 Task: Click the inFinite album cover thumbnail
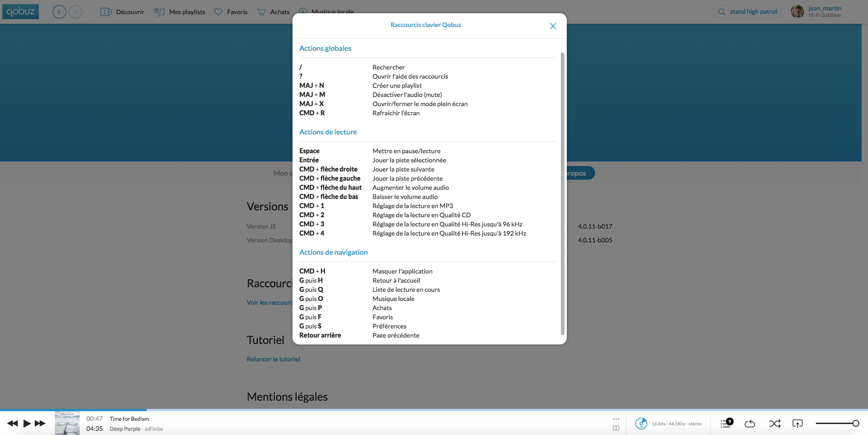(67, 423)
